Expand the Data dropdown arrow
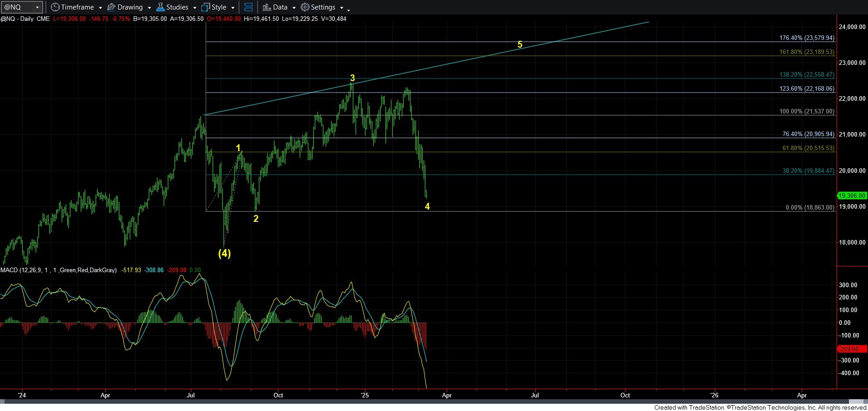 (x=294, y=8)
